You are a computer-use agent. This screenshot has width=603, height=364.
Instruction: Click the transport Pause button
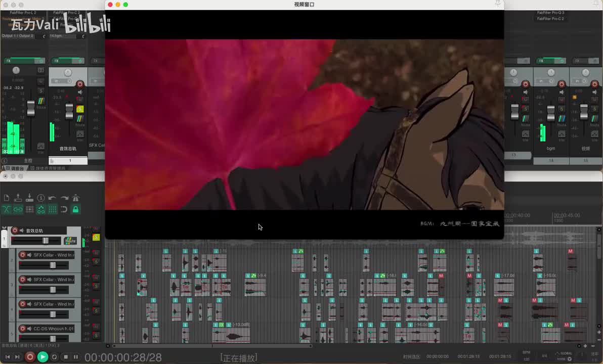point(76,357)
